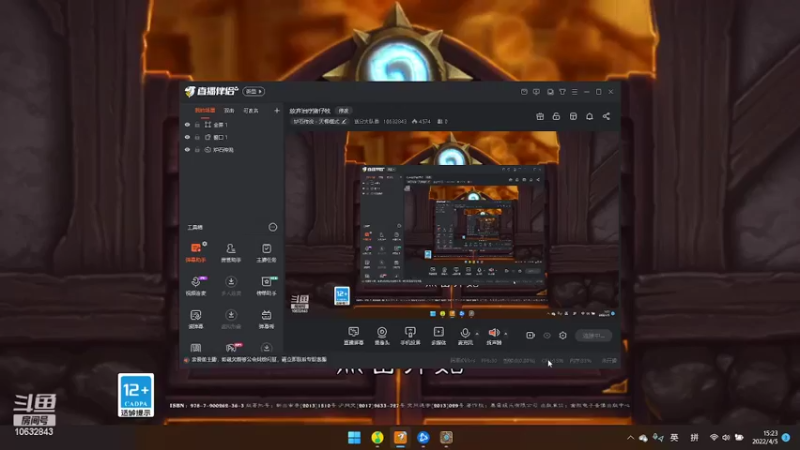Add a new scene with the plus button

pos(277,111)
